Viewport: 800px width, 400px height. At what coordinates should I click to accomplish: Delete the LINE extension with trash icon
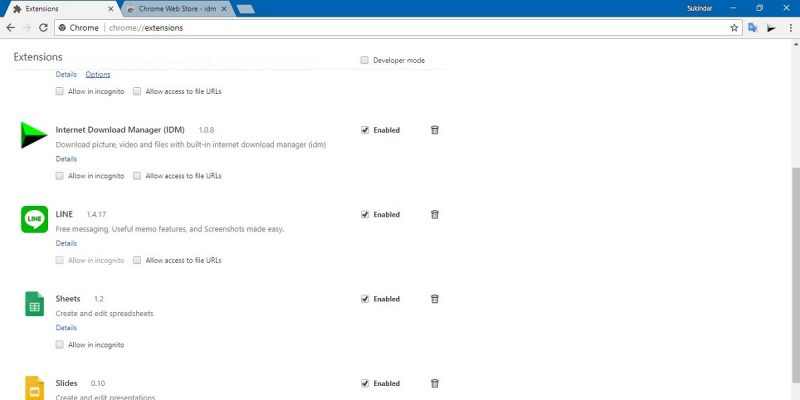434,214
